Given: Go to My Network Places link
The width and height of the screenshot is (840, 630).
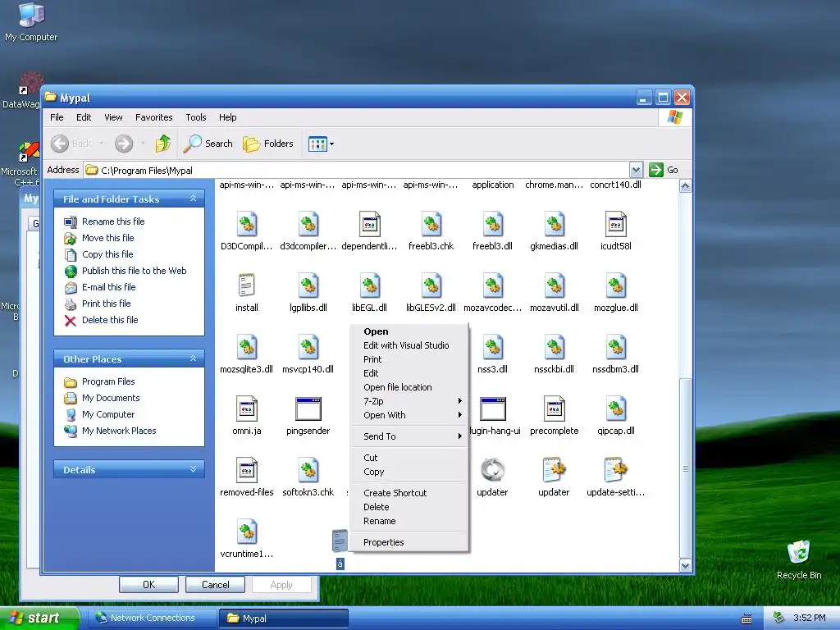Looking at the screenshot, I should [x=119, y=431].
